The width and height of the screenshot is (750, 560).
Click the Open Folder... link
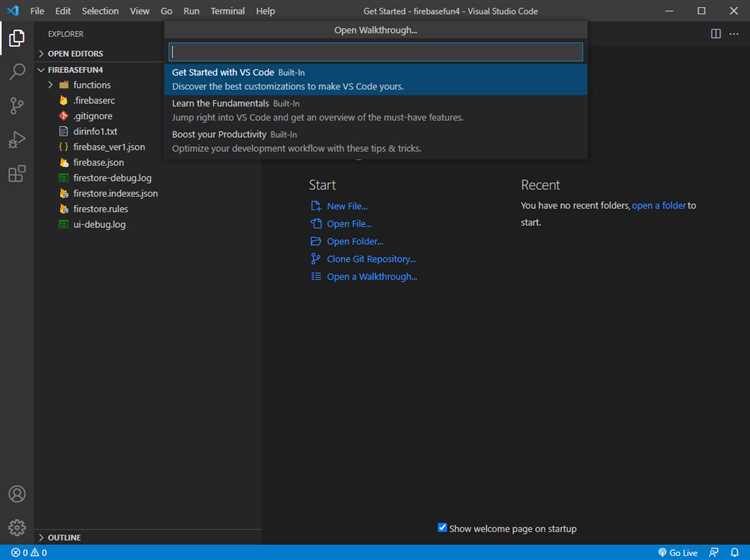pyautogui.click(x=355, y=242)
